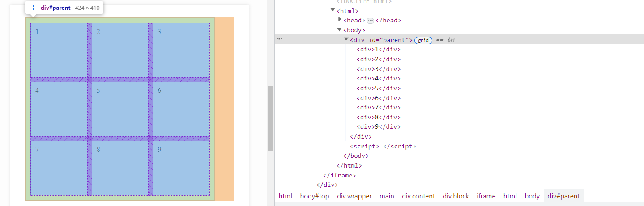Choose div.content in the breadcrumb trail
Image resolution: width=644 pixels, height=206 pixels.
(x=418, y=196)
